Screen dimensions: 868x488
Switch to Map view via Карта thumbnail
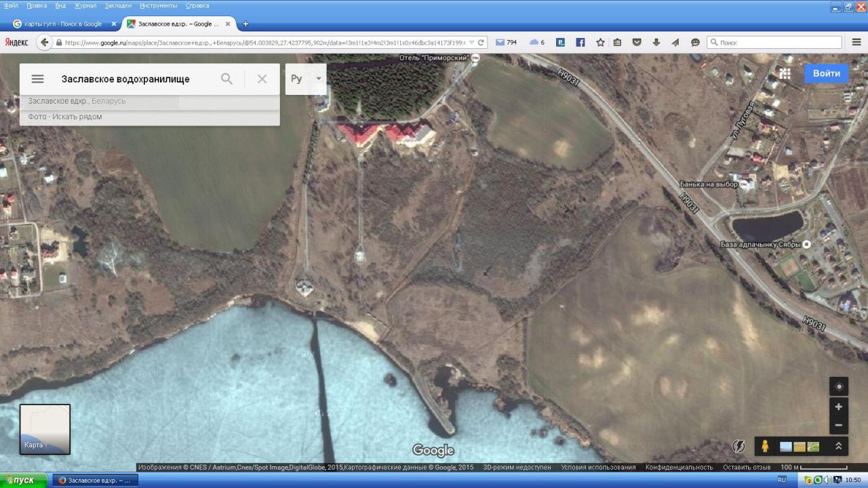45,429
